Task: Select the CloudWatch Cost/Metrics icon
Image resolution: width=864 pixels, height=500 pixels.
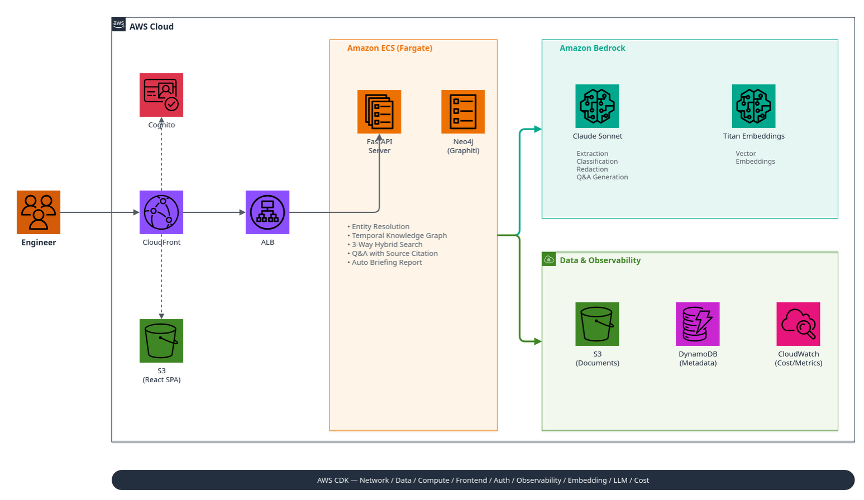Action: click(798, 324)
